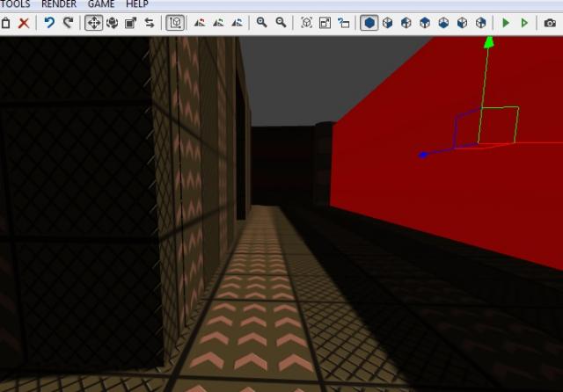563x392 pixels.
Task: Click the green Y-axis gizmo arrow
Action: [488, 42]
